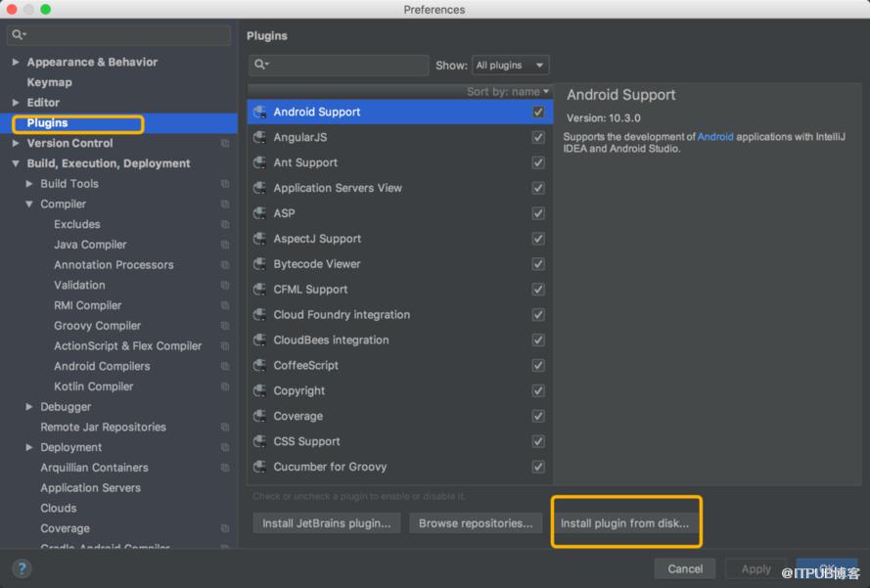Click Install plugin from disk button
The width and height of the screenshot is (870, 588).
(x=624, y=523)
